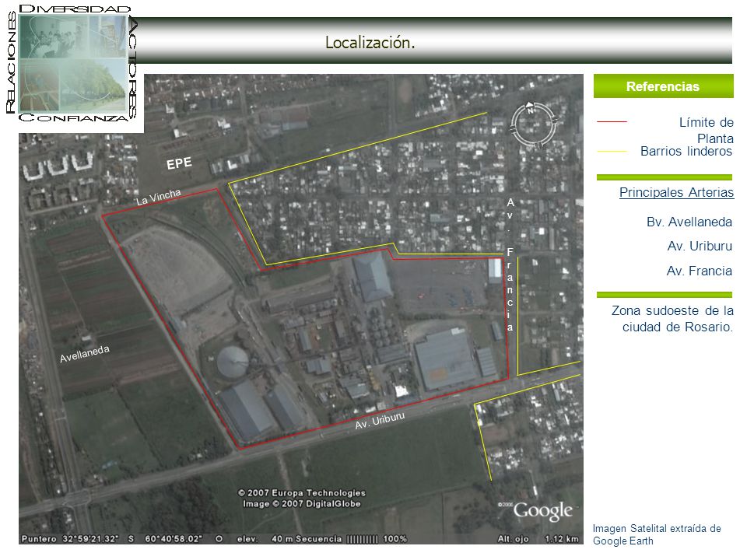The width and height of the screenshot is (747, 560).
Task: Click the 'Zona sudoeste de la ciudad de Rosario.' text
Action: [x=672, y=319]
